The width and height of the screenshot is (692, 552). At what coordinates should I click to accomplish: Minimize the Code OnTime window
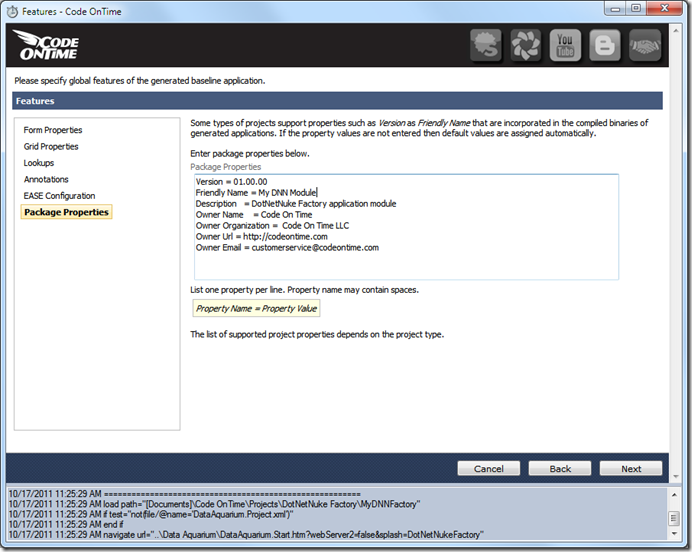click(615, 8)
